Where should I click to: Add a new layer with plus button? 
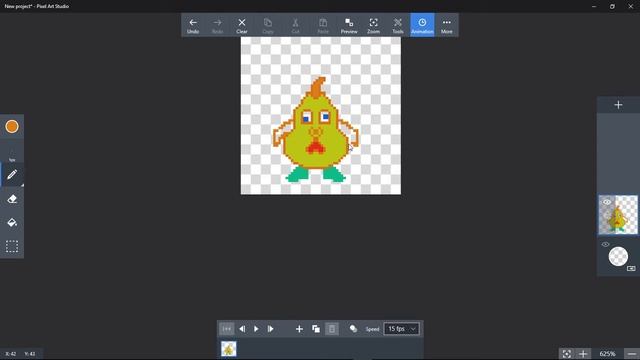tap(618, 105)
